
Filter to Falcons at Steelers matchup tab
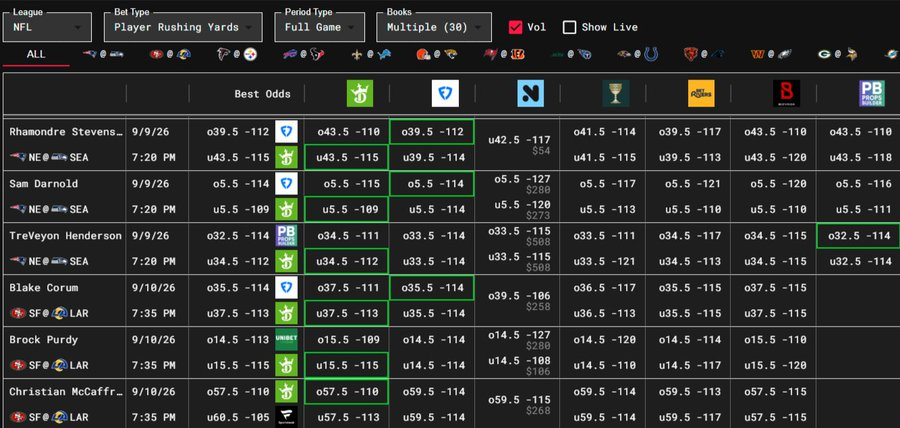(x=236, y=55)
